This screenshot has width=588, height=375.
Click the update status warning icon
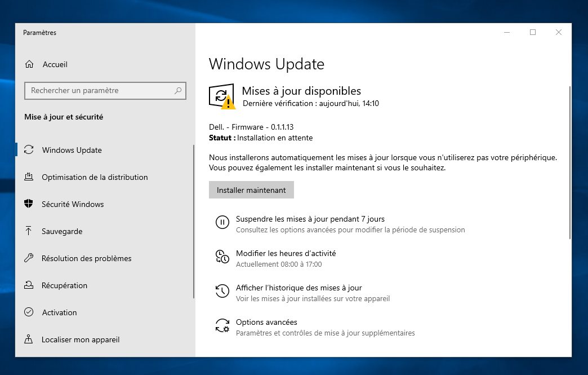tap(221, 96)
